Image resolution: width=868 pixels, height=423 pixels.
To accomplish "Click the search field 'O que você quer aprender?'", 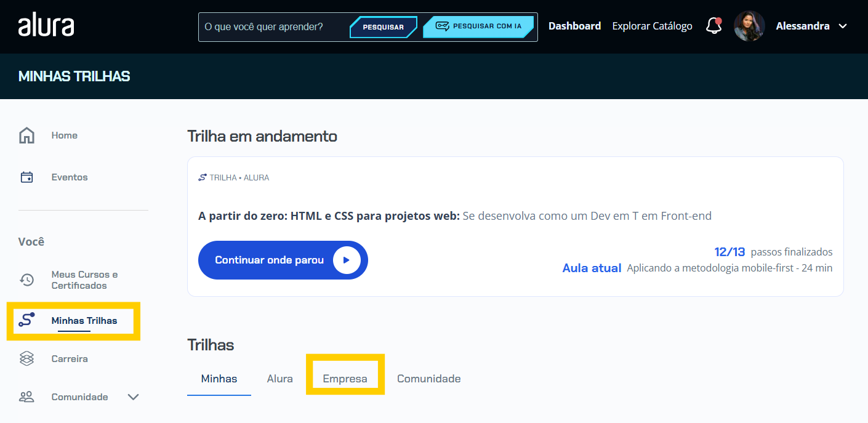I will coord(271,27).
